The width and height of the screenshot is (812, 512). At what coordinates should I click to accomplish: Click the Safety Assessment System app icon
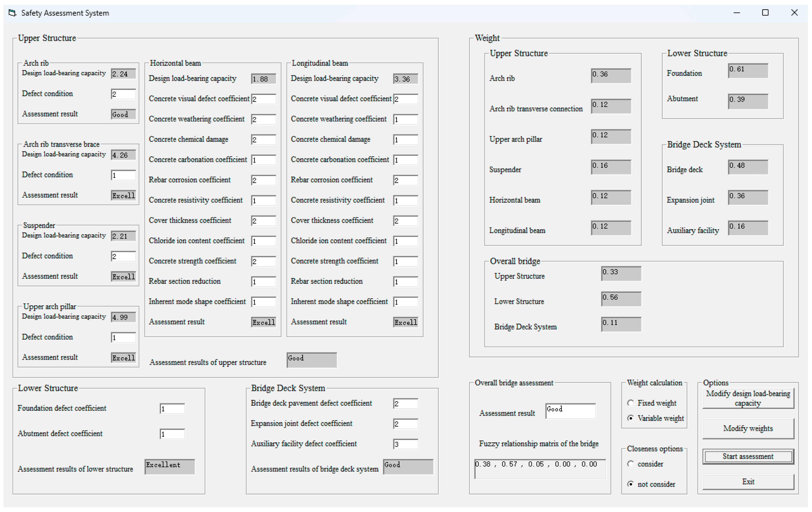tap(12, 13)
